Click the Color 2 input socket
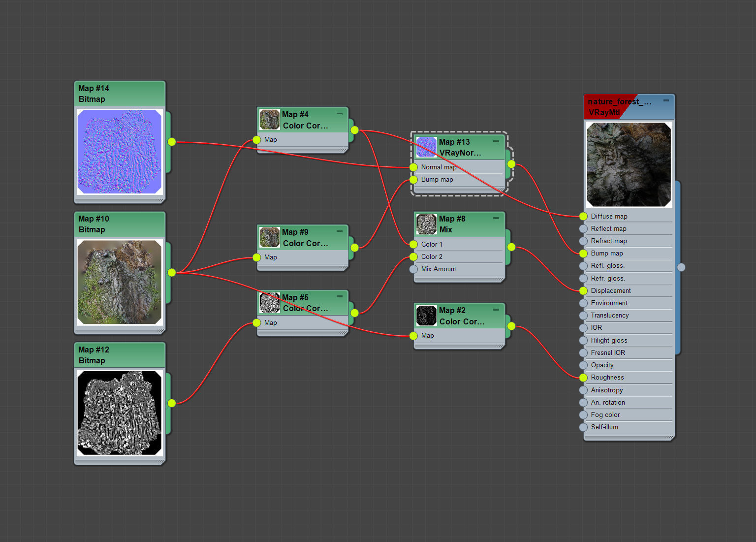 pyautogui.click(x=413, y=257)
